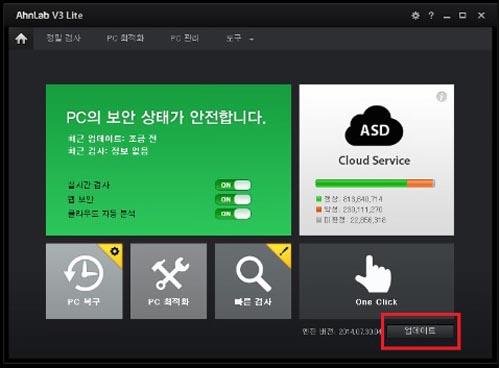Click the ASD Cloud Service logo
The image size is (500, 368).
click(374, 136)
